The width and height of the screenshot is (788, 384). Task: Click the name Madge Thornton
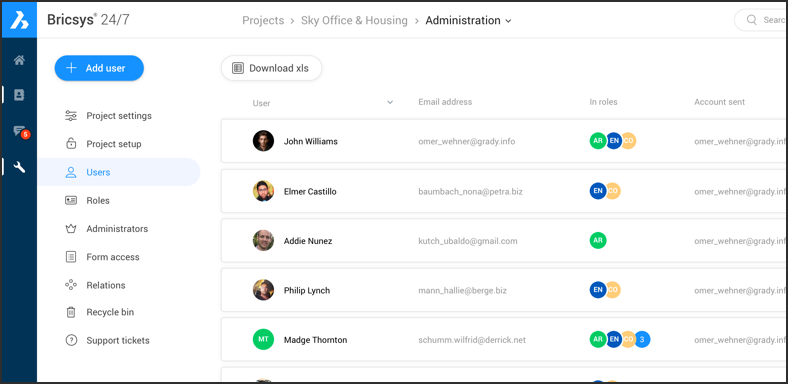[316, 340]
